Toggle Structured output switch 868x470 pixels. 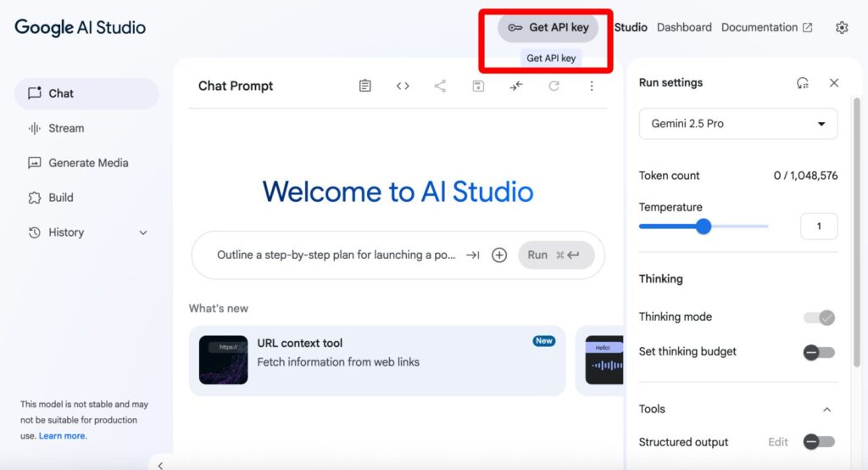pyautogui.click(x=820, y=442)
